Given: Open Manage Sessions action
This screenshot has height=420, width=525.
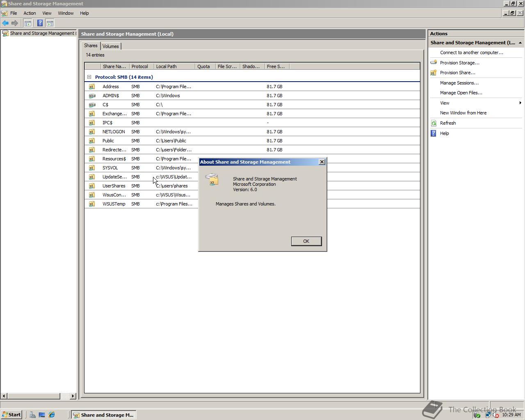Looking at the screenshot, I should [459, 83].
